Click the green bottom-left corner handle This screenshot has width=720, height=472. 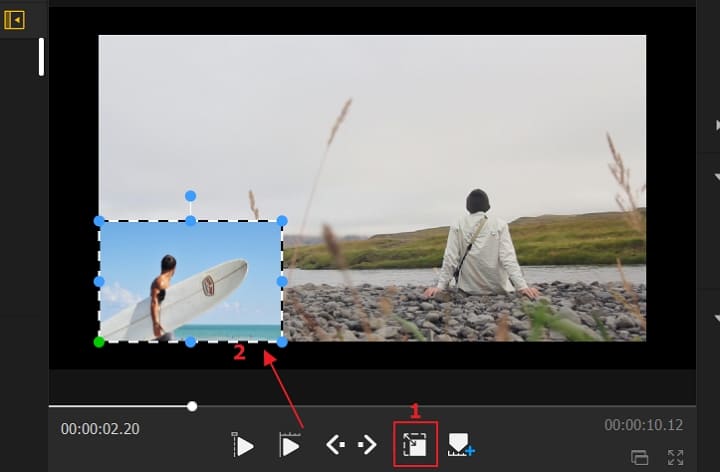pos(99,342)
